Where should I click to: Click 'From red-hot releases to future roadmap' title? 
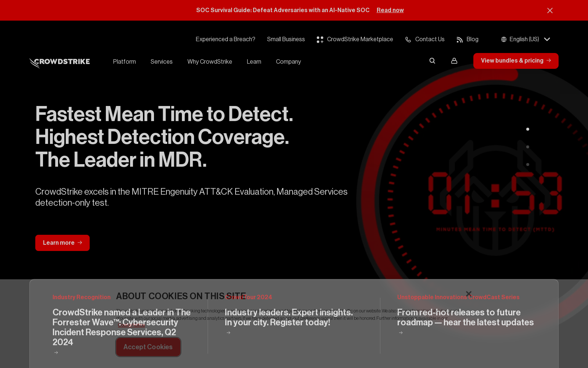[x=466, y=317]
